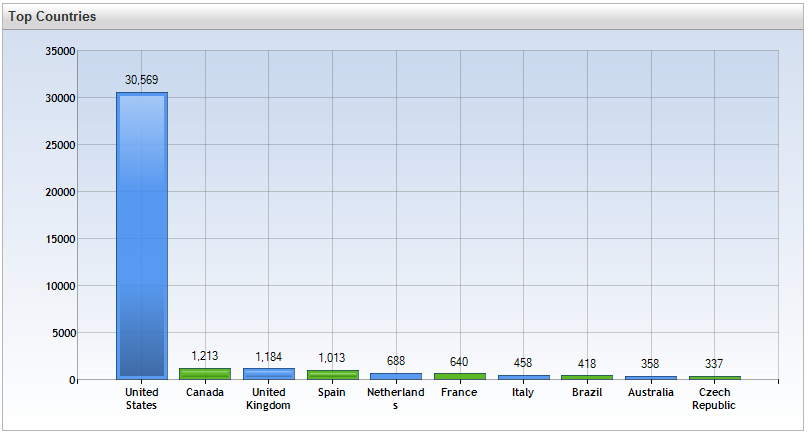Screen dimensions: 808x434
Task: Select the France green bar
Action: (x=460, y=376)
